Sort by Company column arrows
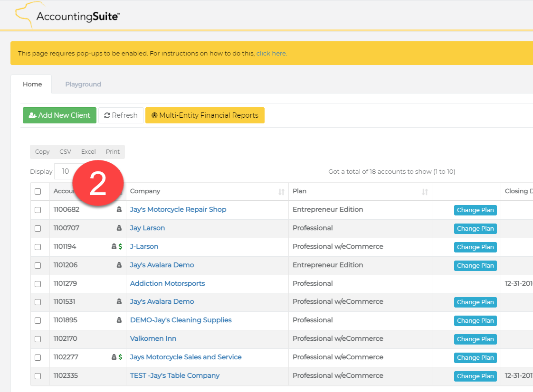The height and width of the screenshot is (392, 533). click(x=281, y=192)
